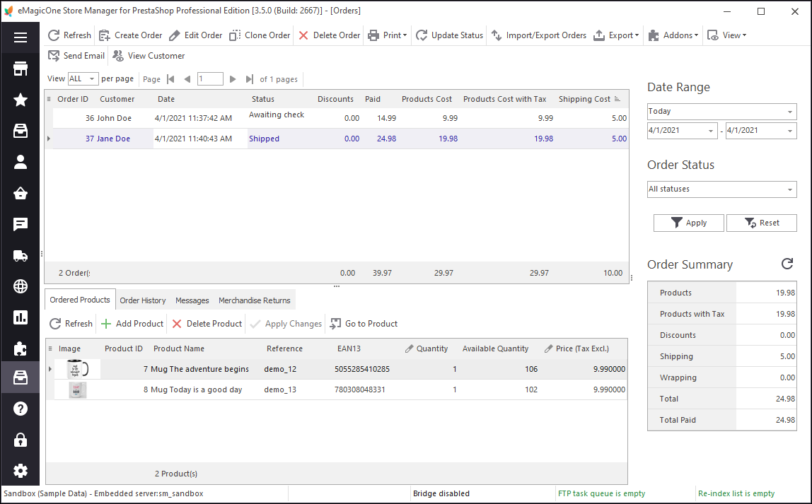Open the shipping truck icon in the sidebar
This screenshot has height=504, width=812.
tap(21, 255)
